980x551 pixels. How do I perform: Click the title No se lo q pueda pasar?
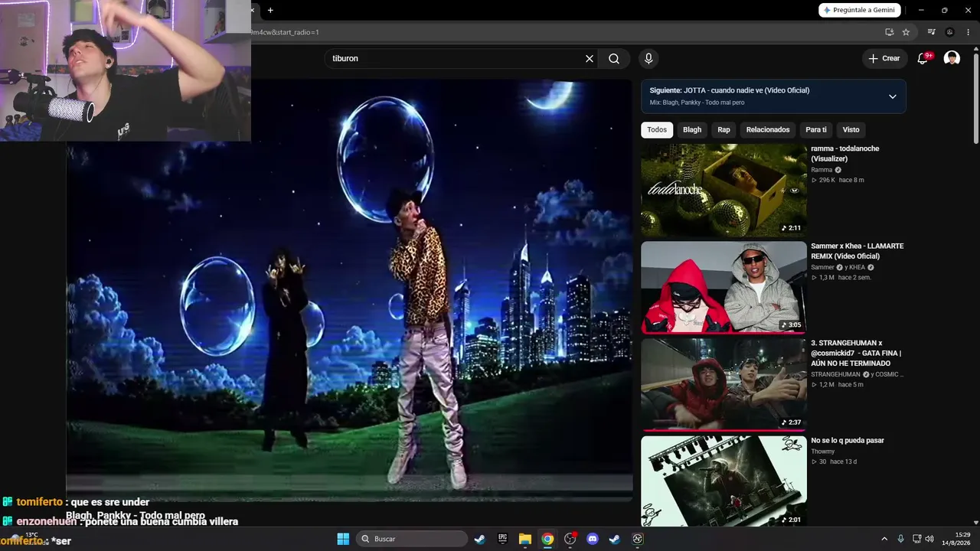click(x=848, y=441)
